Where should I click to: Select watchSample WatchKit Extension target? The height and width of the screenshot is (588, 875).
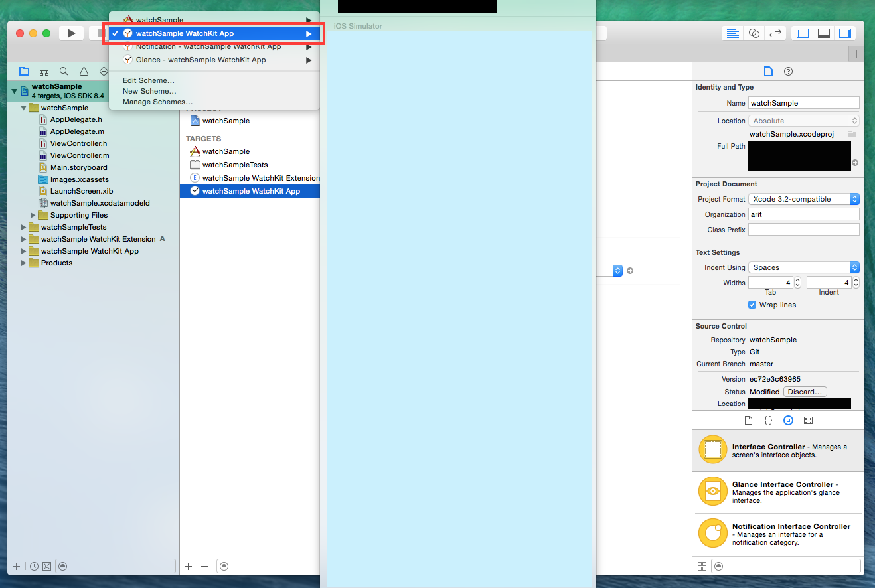pyautogui.click(x=250, y=178)
